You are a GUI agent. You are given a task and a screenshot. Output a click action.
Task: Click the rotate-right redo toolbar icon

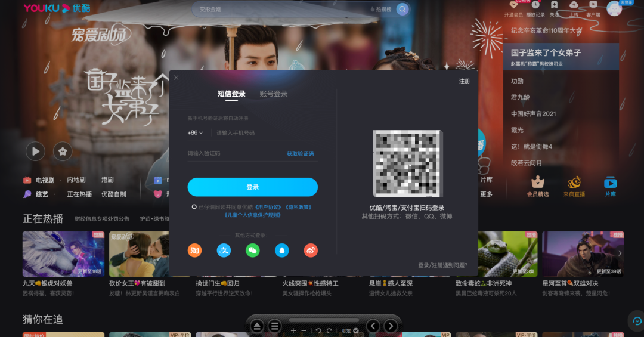pyautogui.click(x=329, y=330)
